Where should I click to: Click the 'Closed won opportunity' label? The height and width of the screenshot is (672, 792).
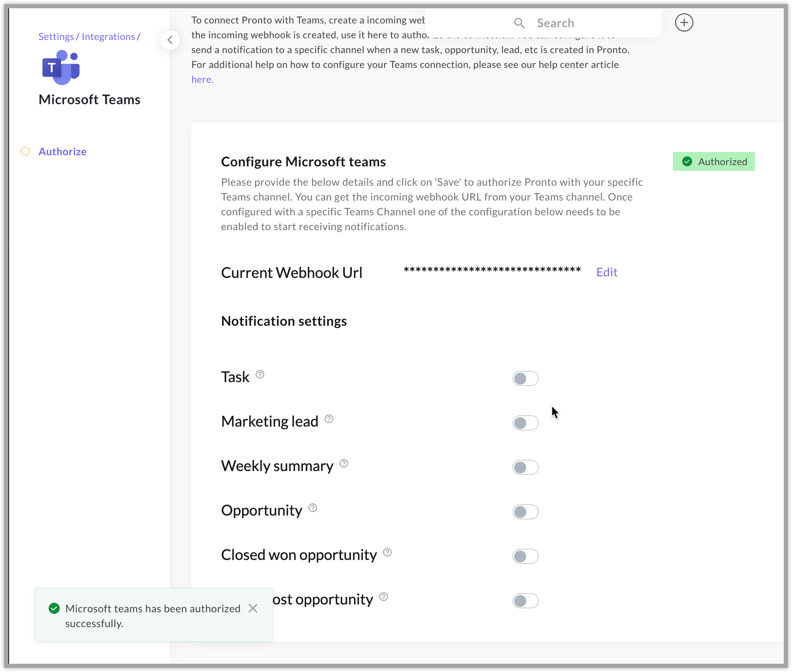[299, 555]
